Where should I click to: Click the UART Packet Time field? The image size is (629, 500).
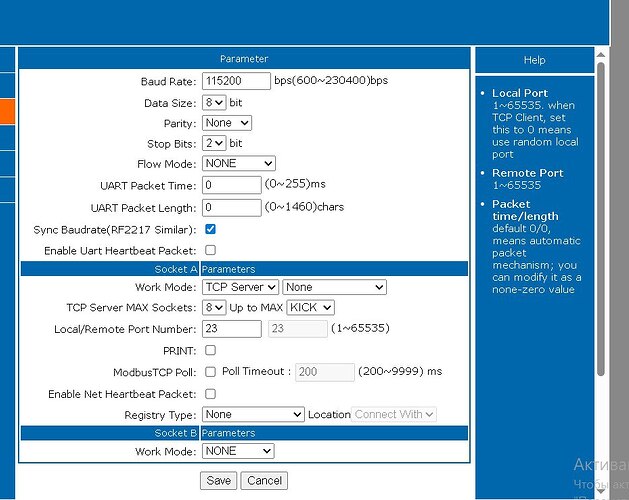point(232,185)
